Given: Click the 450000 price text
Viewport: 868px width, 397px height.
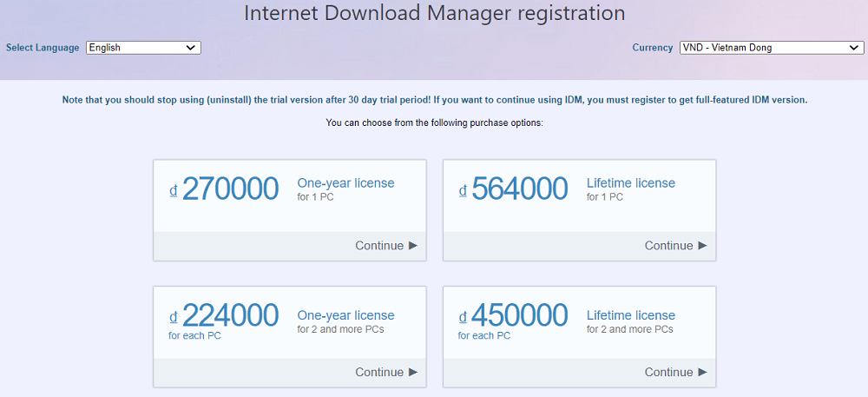Looking at the screenshot, I should [520, 315].
